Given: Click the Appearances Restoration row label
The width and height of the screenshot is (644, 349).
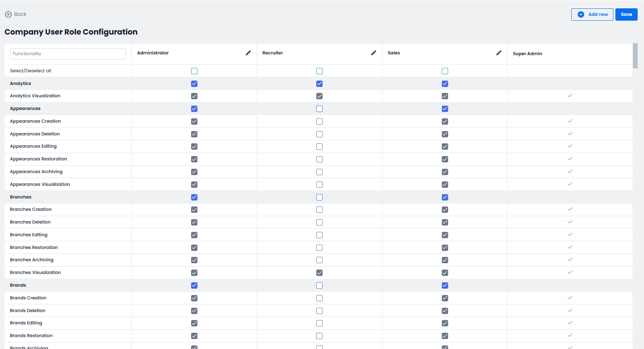Looking at the screenshot, I should pos(39,159).
